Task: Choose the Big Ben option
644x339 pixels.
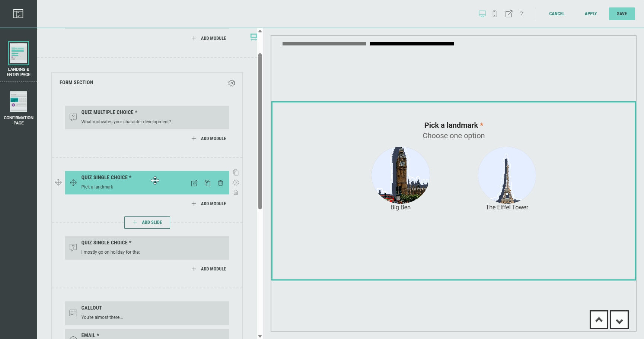Action: [x=401, y=175]
